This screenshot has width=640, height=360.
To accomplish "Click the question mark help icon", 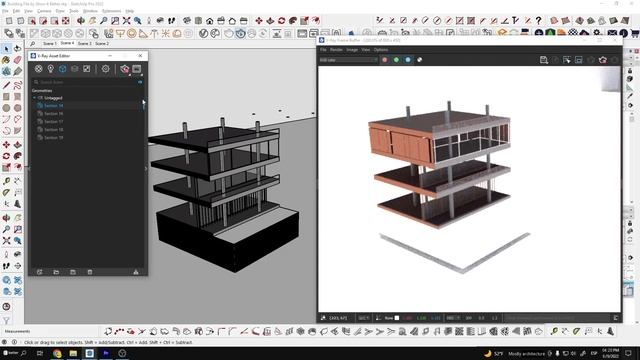I will point(538,20).
